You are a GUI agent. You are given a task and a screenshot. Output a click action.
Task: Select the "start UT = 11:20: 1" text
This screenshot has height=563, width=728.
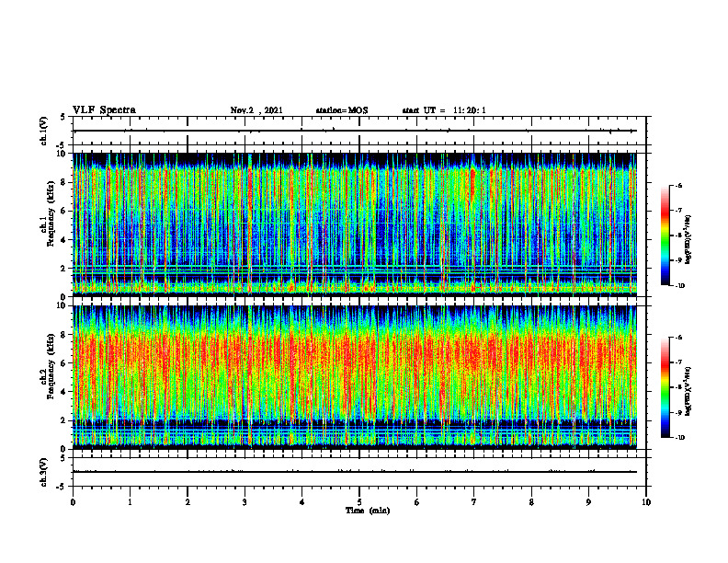click(444, 110)
